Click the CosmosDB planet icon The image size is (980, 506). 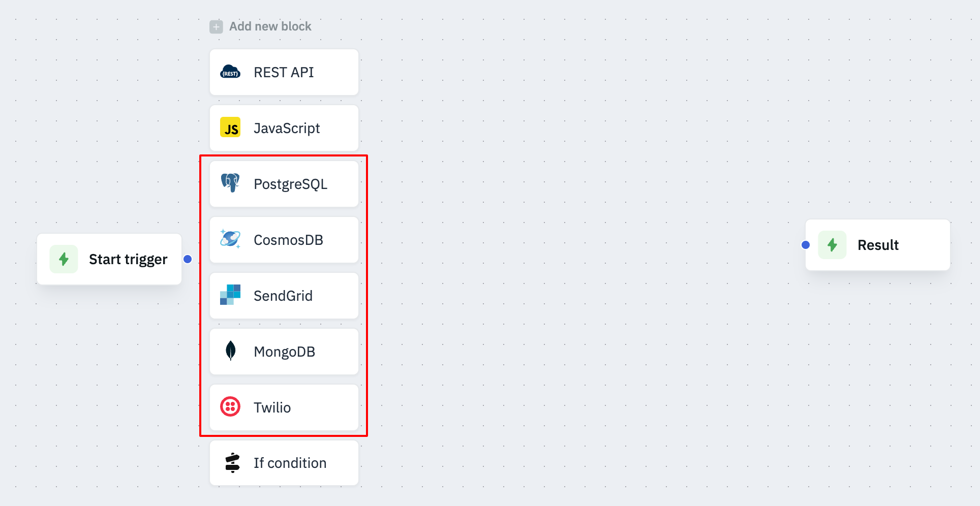(x=230, y=239)
